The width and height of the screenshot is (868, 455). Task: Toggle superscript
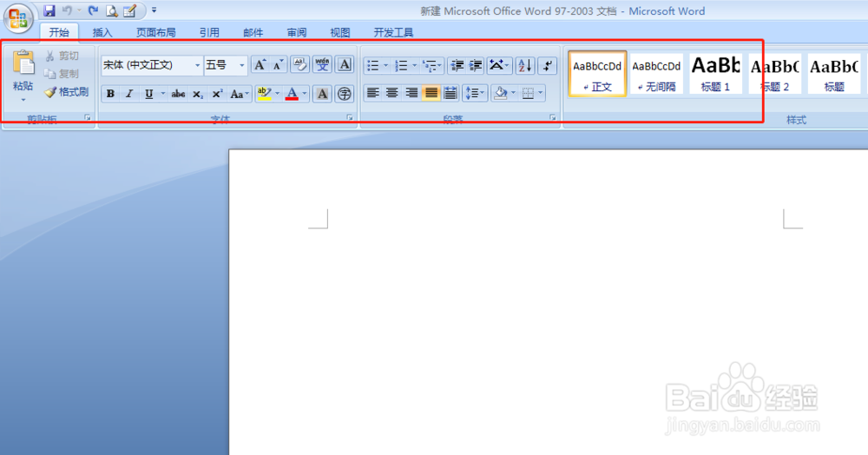click(217, 94)
